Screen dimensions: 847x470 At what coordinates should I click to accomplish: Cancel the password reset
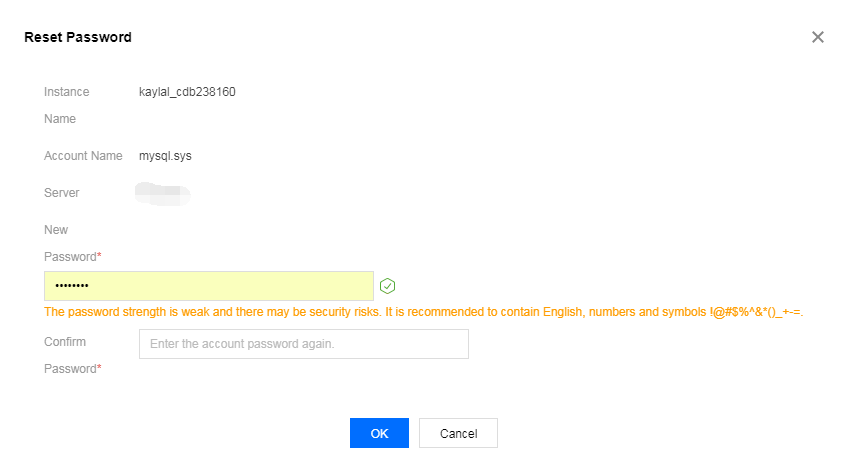(x=458, y=433)
